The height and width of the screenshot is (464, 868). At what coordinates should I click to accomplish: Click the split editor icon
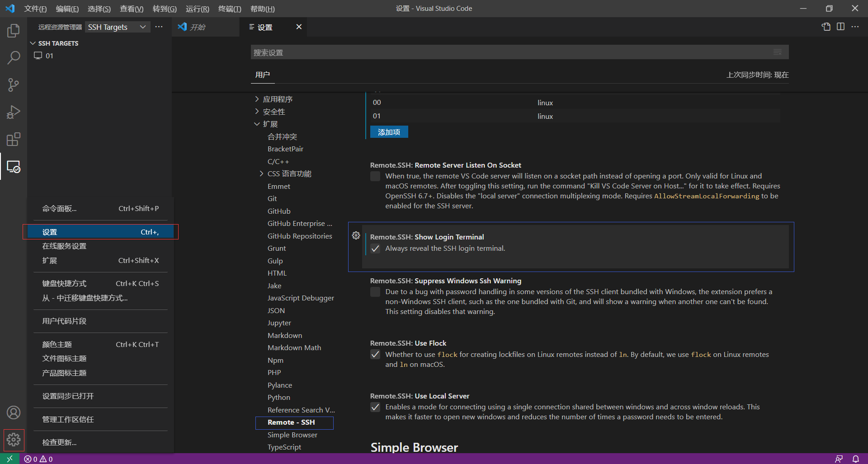(x=841, y=27)
